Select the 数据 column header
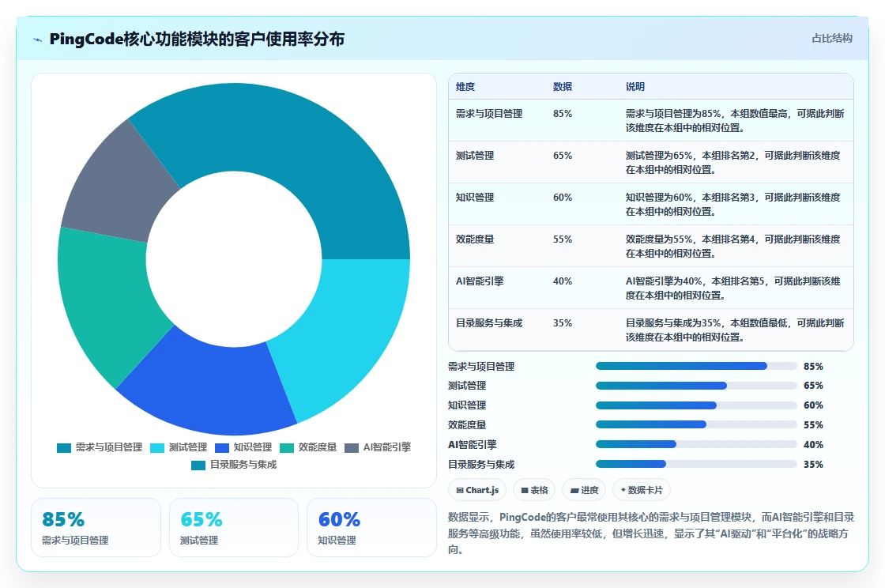The image size is (885, 588). (x=563, y=87)
